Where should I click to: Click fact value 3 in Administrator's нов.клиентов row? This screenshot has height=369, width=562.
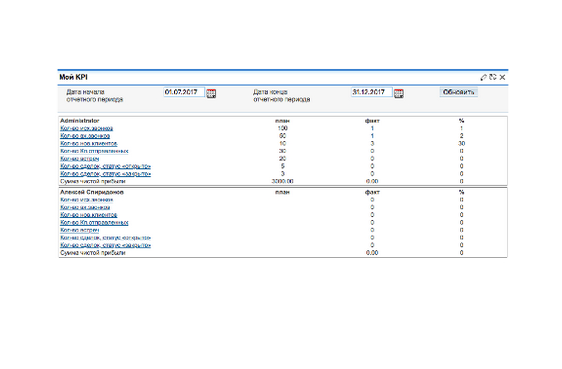(x=372, y=143)
